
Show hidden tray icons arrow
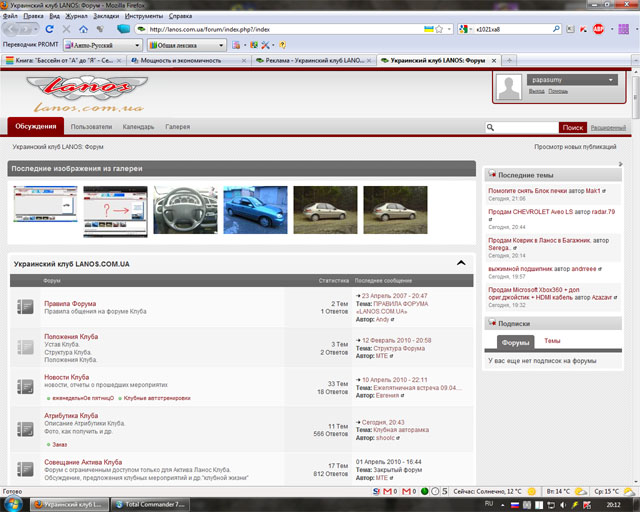[503, 505]
